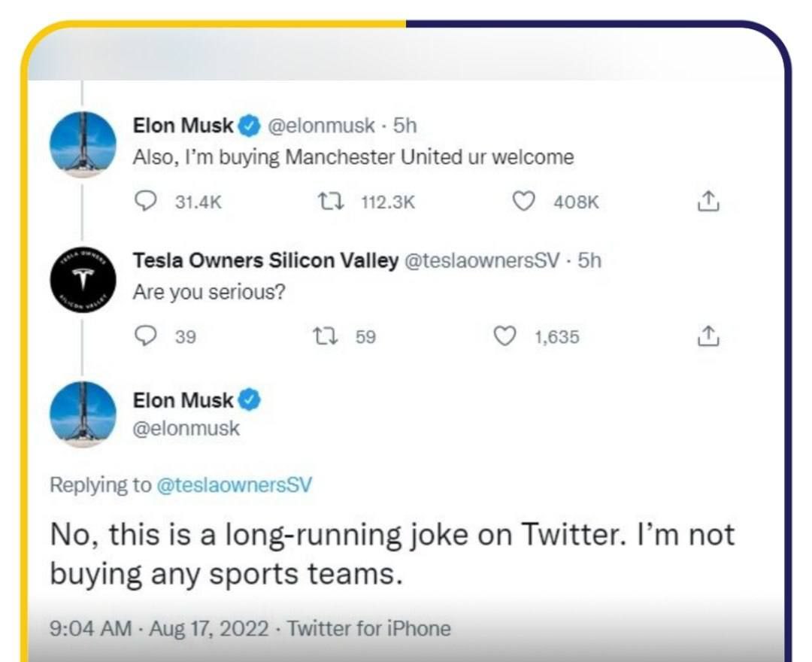Share the Manchester United tweet

tap(708, 202)
